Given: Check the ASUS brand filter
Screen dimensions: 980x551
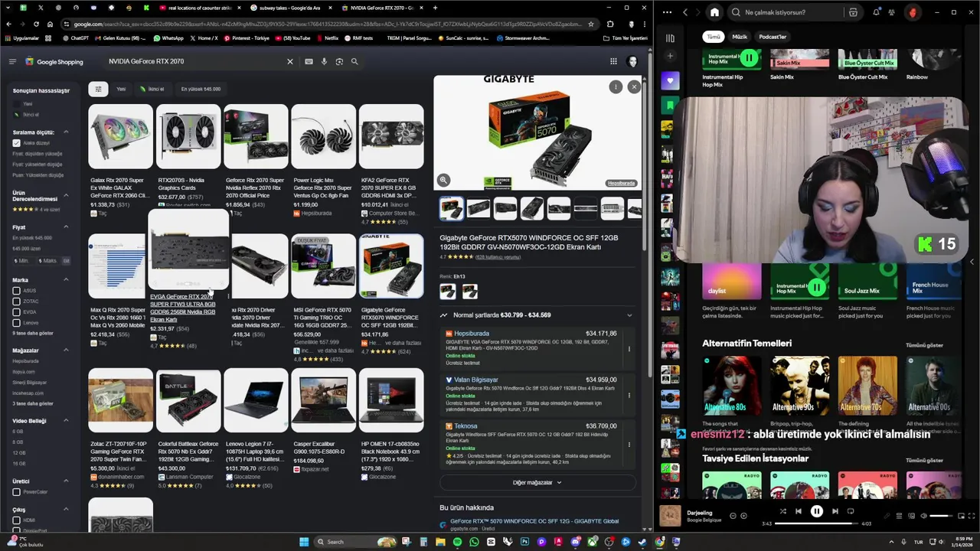Looking at the screenshot, I should 16,291.
